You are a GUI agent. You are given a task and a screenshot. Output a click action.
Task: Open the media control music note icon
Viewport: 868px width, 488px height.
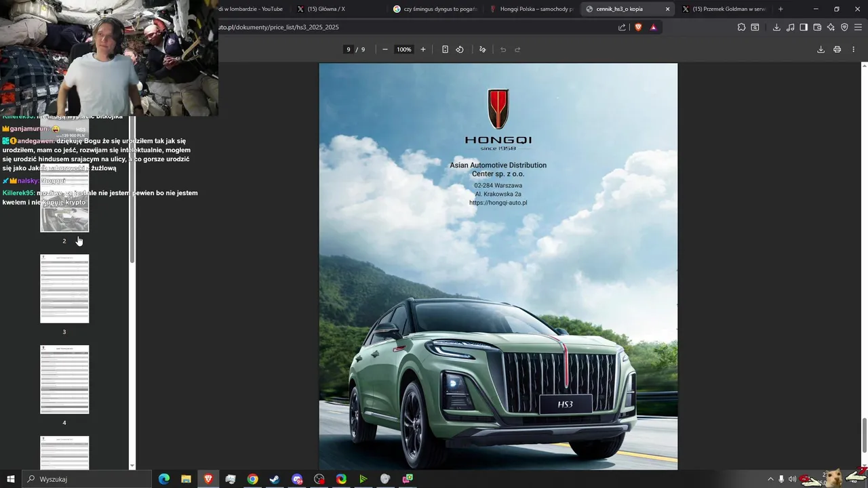790,27
